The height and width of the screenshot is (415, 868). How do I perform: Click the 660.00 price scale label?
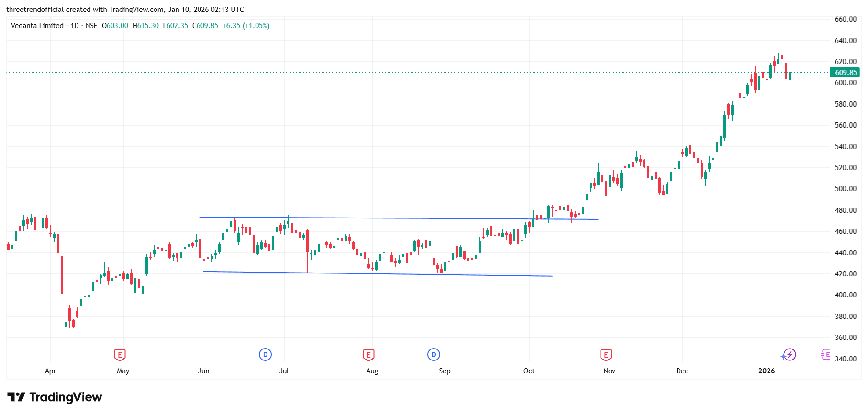[846, 19]
